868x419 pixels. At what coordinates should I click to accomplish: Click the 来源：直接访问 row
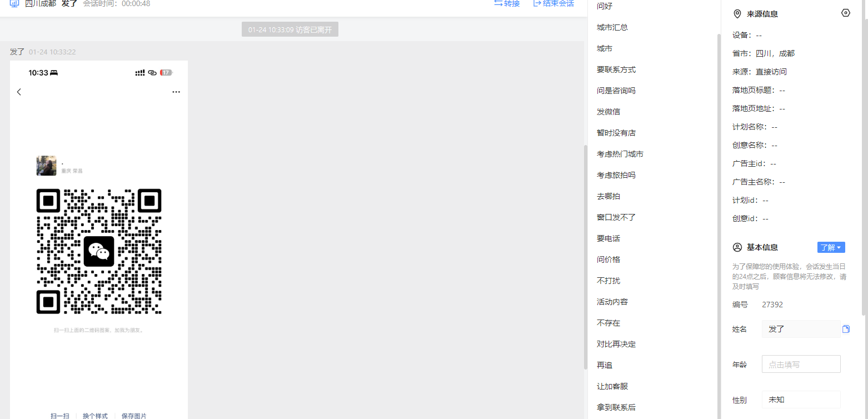(760, 72)
